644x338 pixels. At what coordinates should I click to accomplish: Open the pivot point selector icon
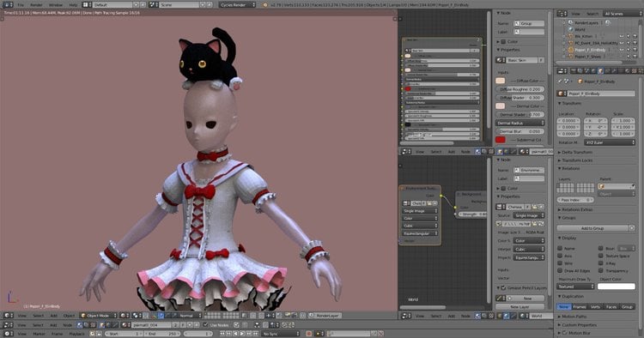click(137, 316)
